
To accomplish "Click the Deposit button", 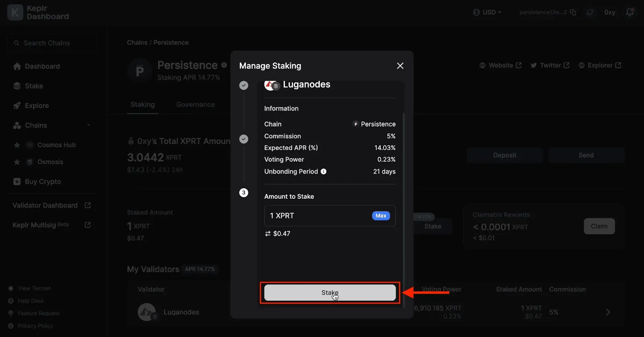I will click(505, 155).
